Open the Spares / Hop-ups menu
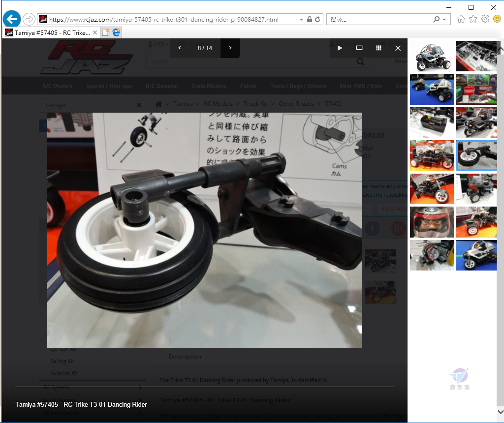 pos(109,86)
